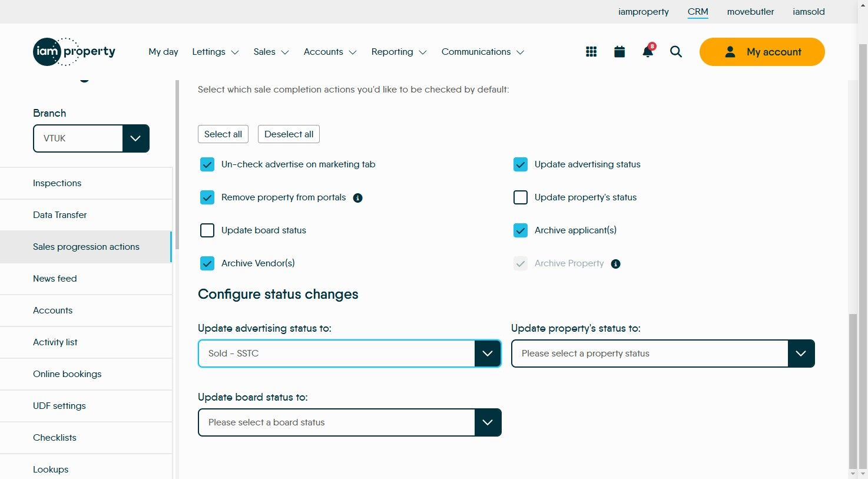Image resolution: width=868 pixels, height=479 pixels.
Task: Click the notifications bell icon
Action: point(648,52)
